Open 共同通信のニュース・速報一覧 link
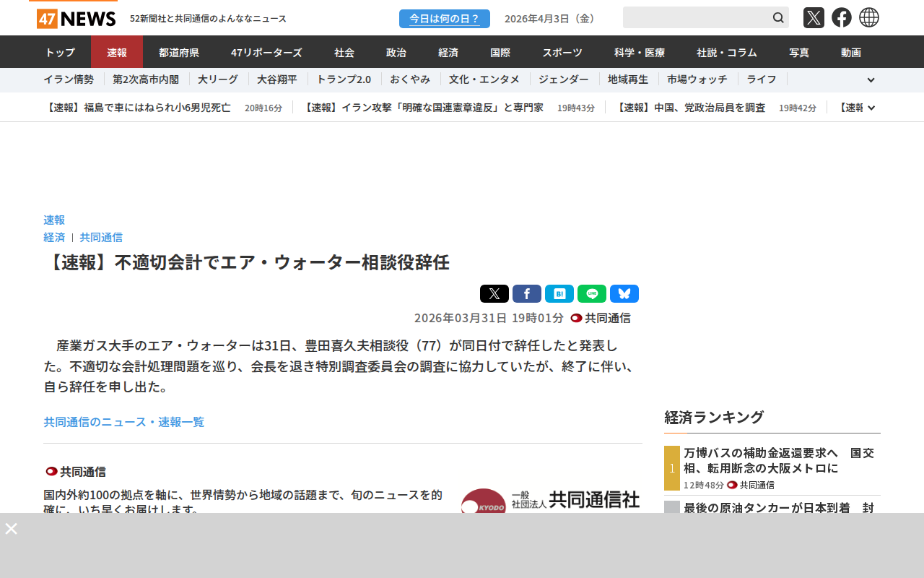 [x=124, y=422]
